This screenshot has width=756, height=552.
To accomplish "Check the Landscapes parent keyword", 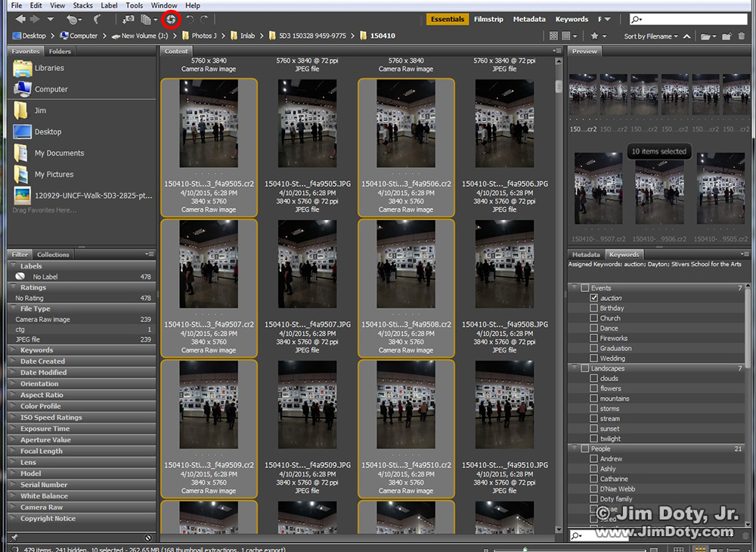I will 585,368.
